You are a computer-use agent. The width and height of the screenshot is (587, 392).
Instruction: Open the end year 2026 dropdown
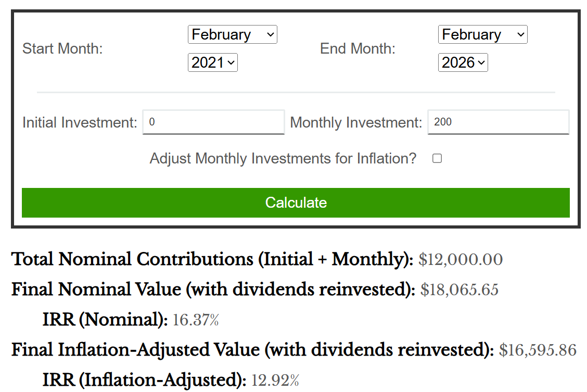coord(463,63)
